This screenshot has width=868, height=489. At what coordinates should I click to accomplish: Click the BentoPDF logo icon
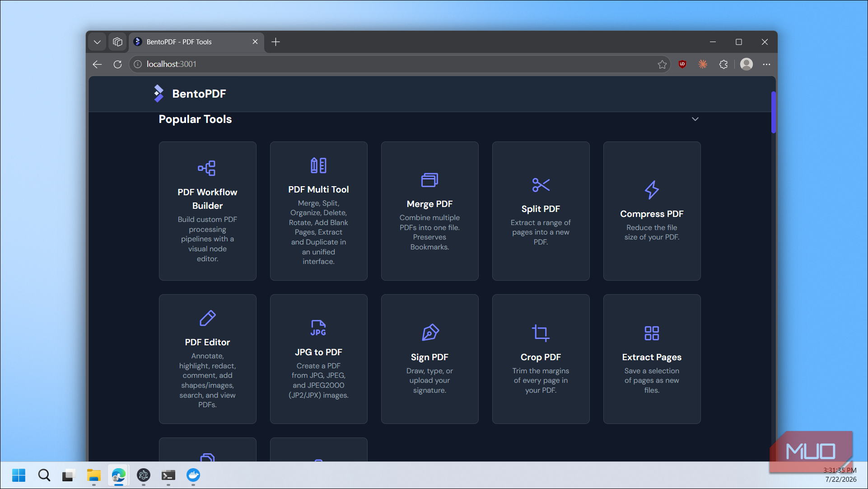click(x=159, y=94)
